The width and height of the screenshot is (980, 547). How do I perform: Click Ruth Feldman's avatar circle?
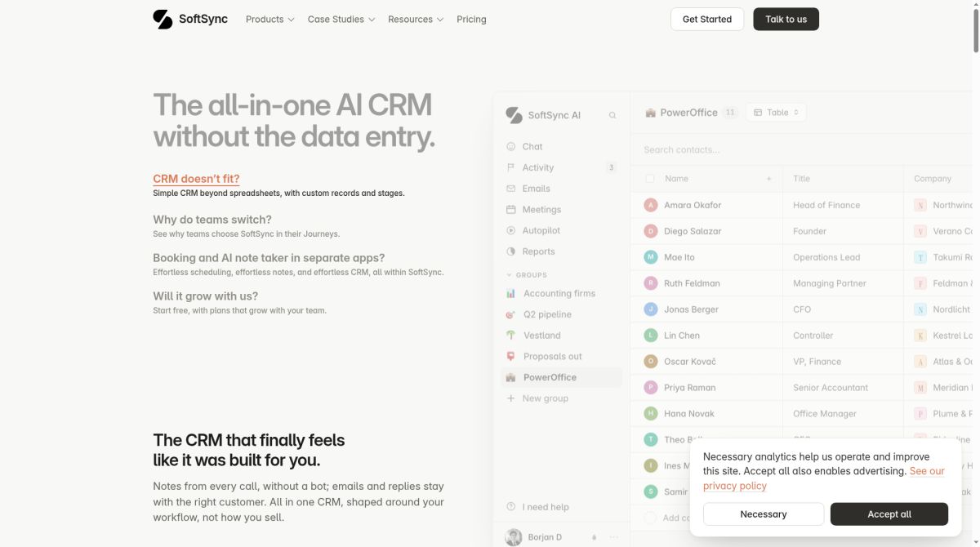click(x=651, y=283)
